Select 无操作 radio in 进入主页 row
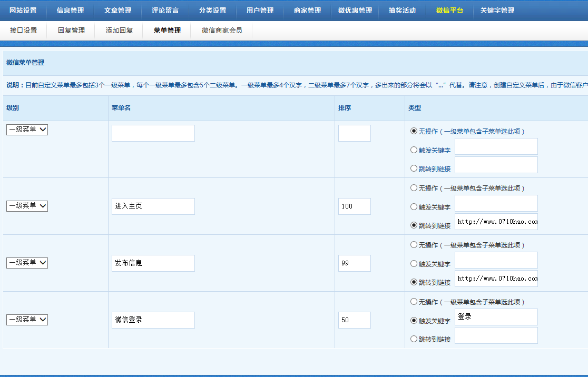This screenshot has height=377, width=588. tap(414, 188)
